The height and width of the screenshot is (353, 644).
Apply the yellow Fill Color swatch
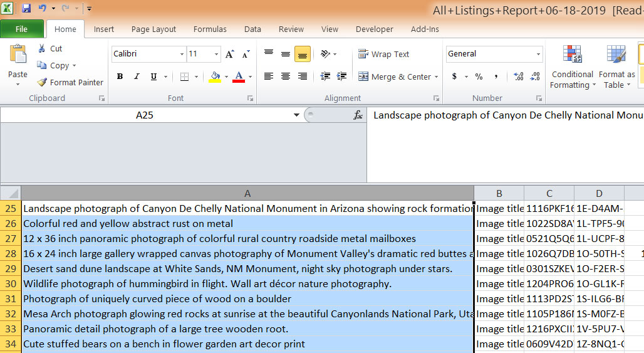click(x=215, y=76)
